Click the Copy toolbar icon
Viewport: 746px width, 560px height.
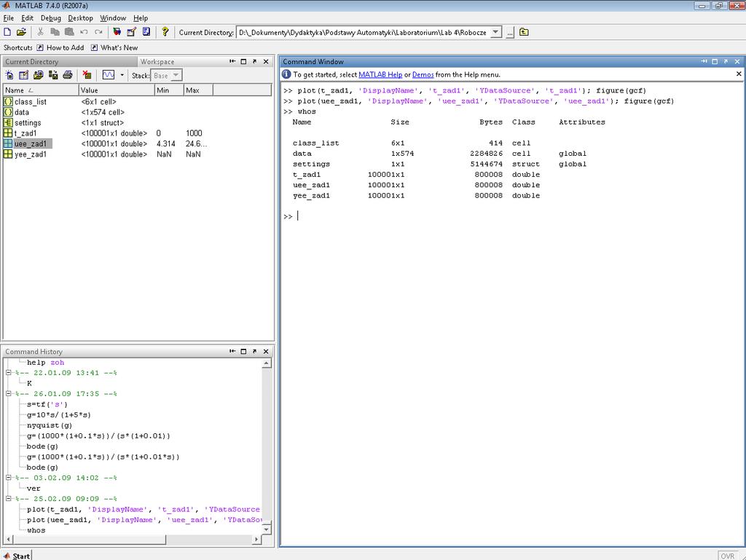55,32
